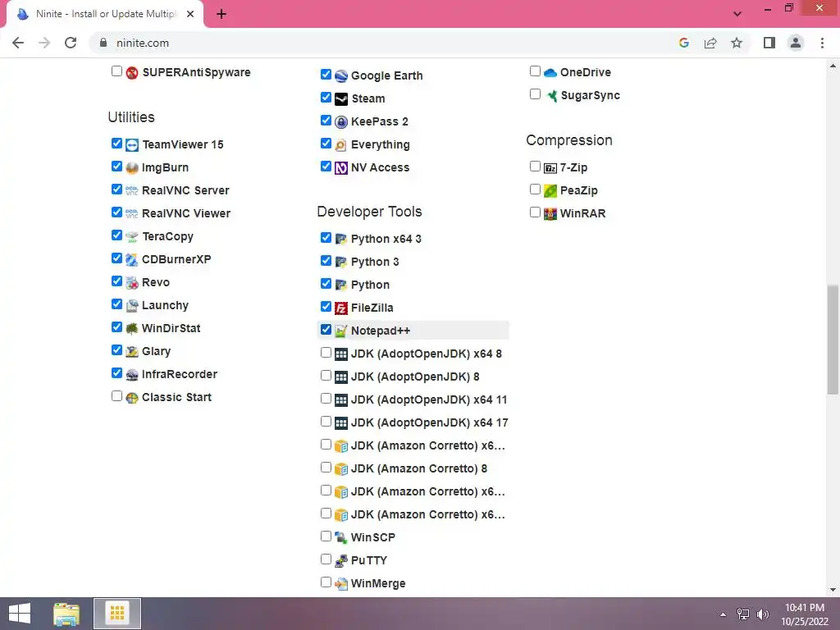Uncheck the Launchy checkbox
The image size is (840, 630).
116,304
